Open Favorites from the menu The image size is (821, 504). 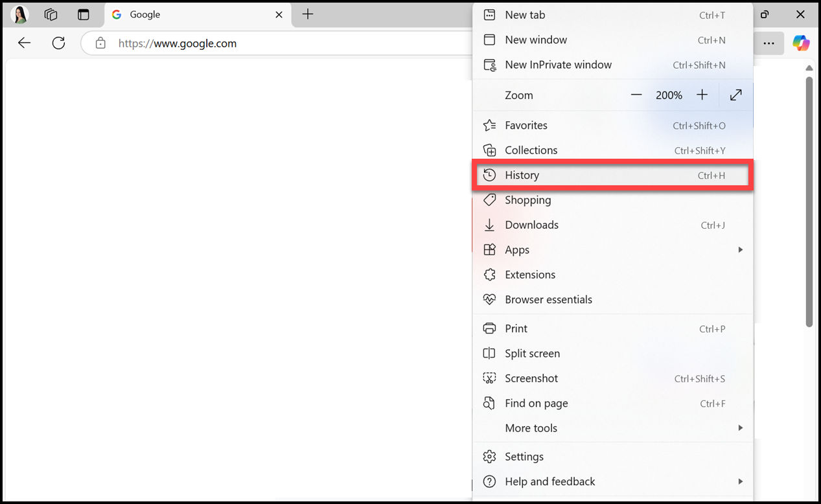click(613, 126)
